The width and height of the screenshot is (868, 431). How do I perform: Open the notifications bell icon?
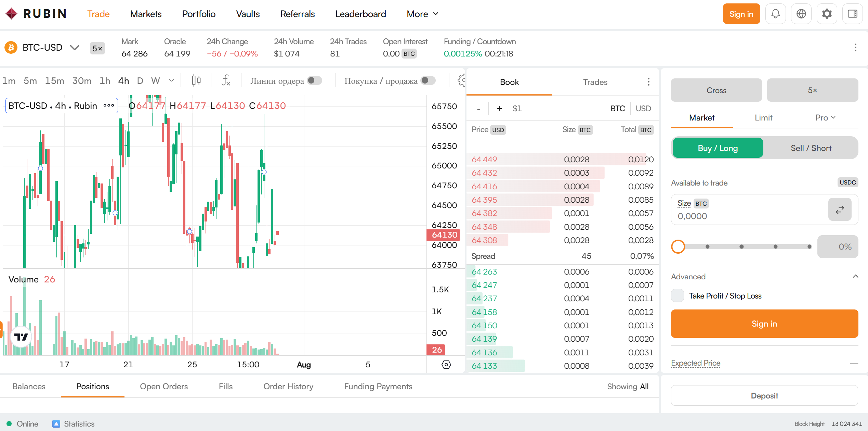pyautogui.click(x=775, y=14)
